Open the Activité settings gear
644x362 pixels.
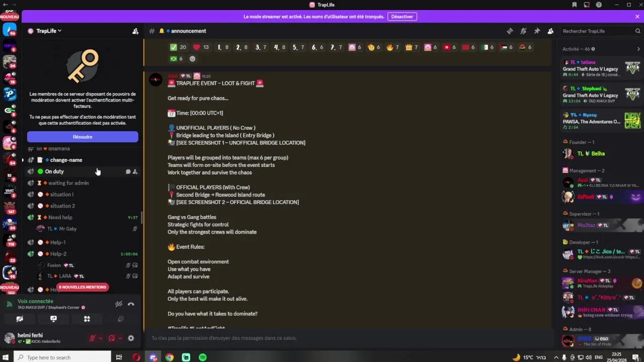(x=593, y=49)
